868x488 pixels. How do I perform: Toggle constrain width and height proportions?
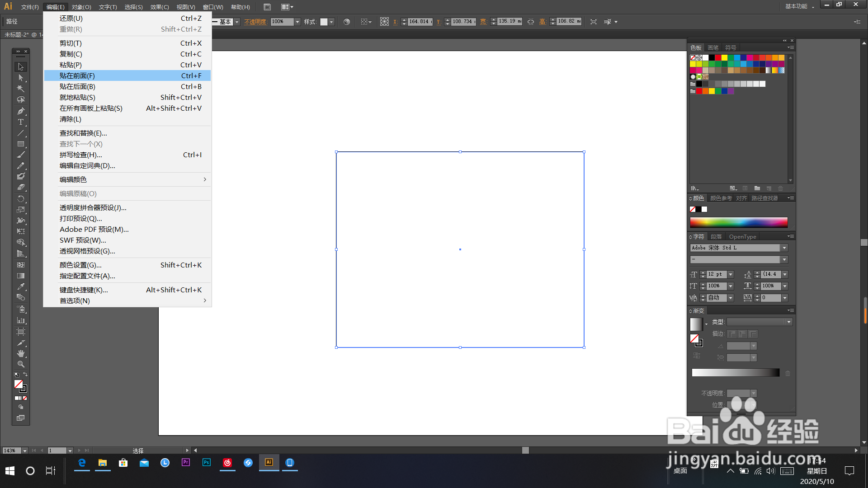(531, 22)
